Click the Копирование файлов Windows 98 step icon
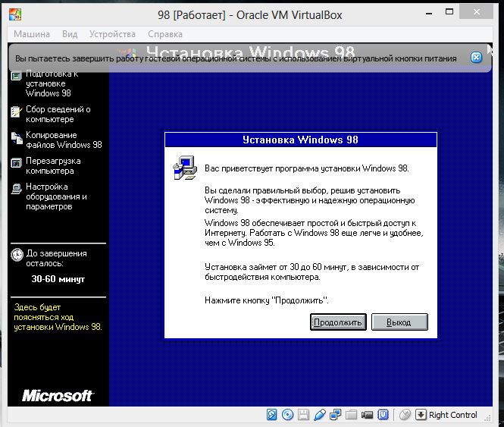The height and width of the screenshot is (427, 504). pos(17,138)
